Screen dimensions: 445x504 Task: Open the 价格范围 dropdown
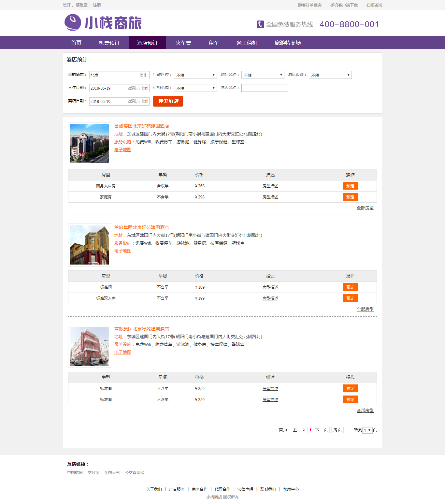click(x=195, y=88)
